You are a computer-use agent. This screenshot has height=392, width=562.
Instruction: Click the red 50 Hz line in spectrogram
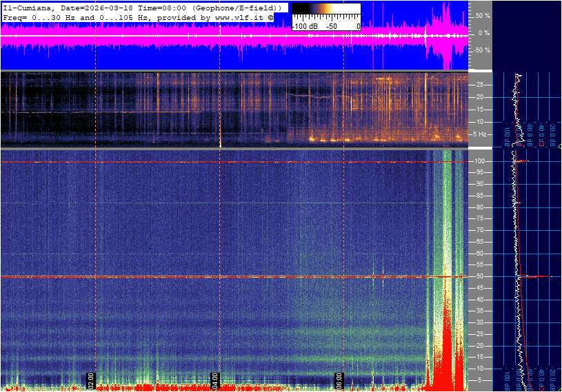coord(207,277)
